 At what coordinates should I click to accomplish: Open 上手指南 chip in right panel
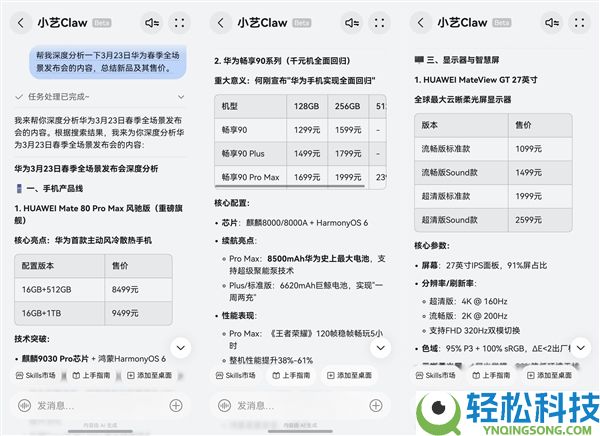[491, 376]
